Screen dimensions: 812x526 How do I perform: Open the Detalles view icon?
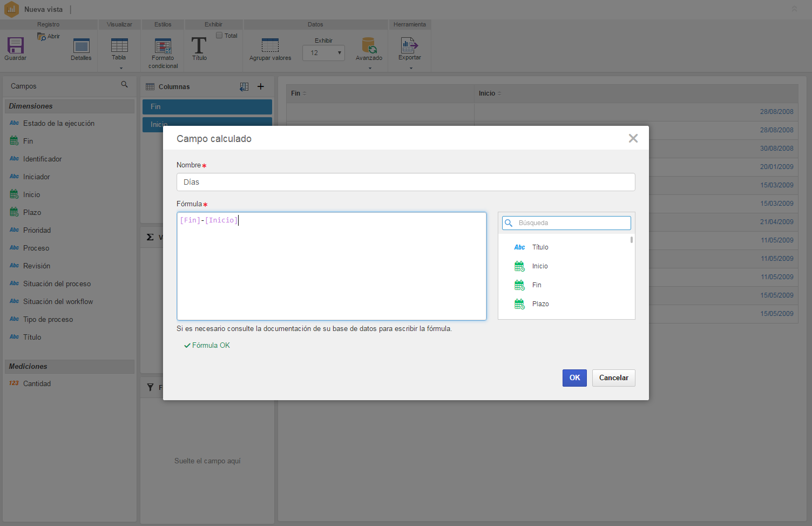81,46
